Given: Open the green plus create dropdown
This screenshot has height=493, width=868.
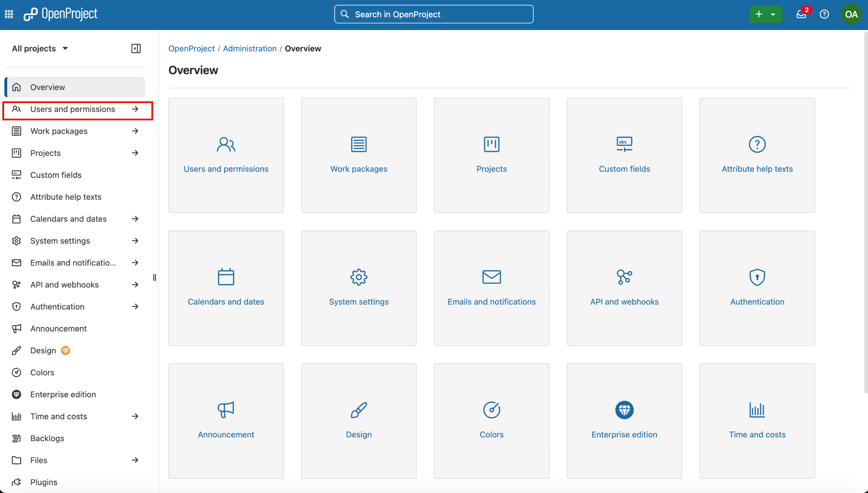Looking at the screenshot, I should pyautogui.click(x=766, y=14).
